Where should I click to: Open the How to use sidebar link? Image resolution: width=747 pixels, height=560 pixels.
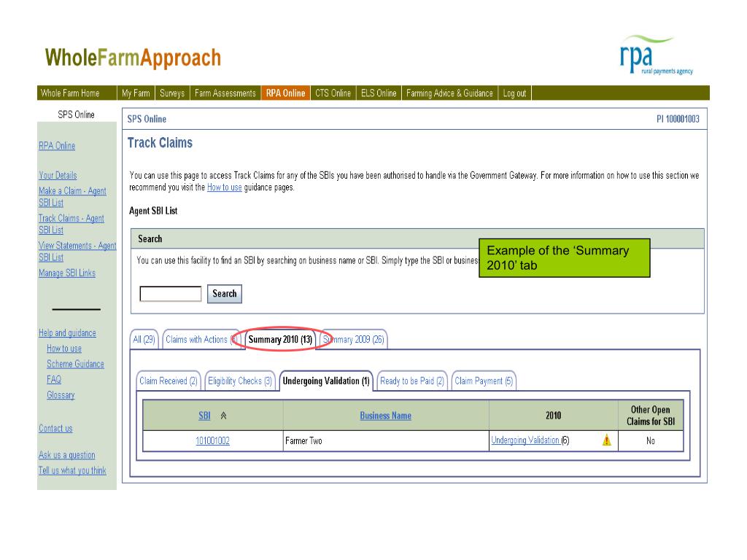pyautogui.click(x=64, y=349)
